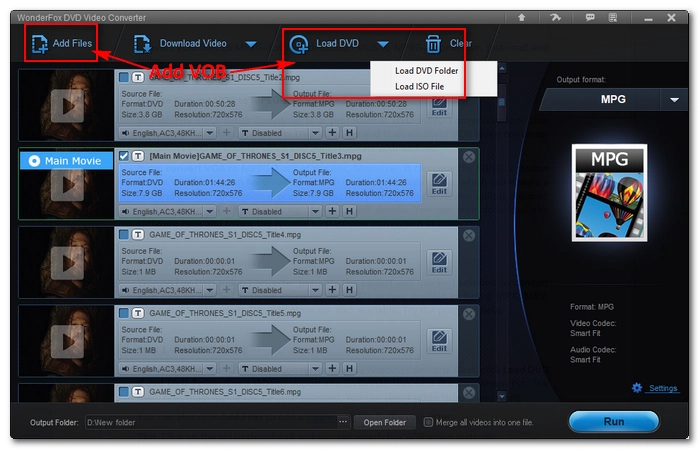
Task: Remove Title4.mpg with its X icon
Action: (469, 235)
